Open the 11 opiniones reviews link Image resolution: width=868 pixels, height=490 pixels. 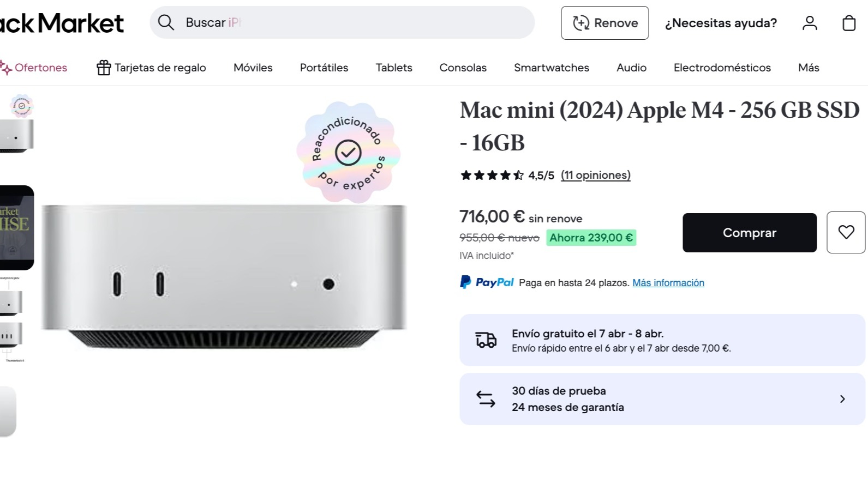[595, 175]
